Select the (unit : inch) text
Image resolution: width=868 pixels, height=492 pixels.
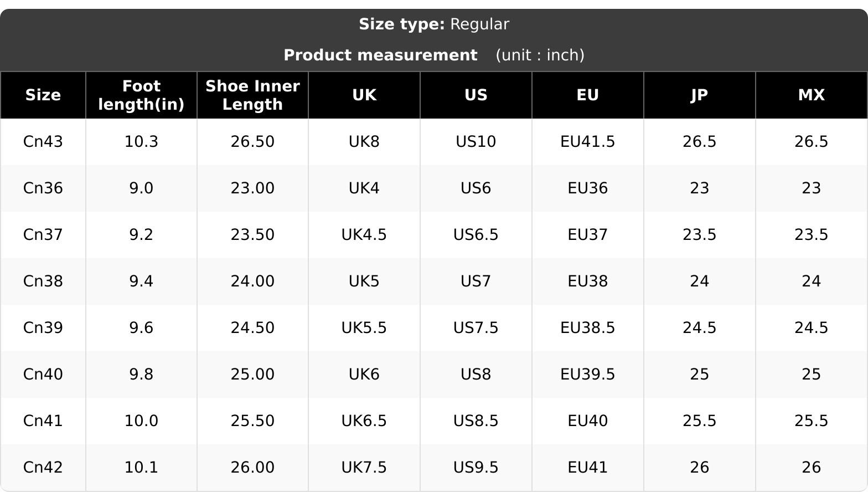coord(540,55)
